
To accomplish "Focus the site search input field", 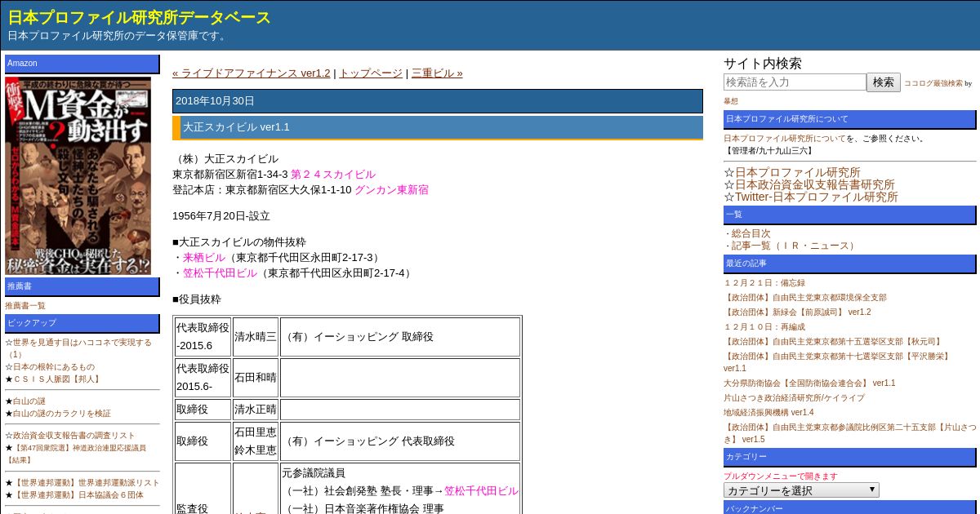I will pyautogui.click(x=795, y=82).
